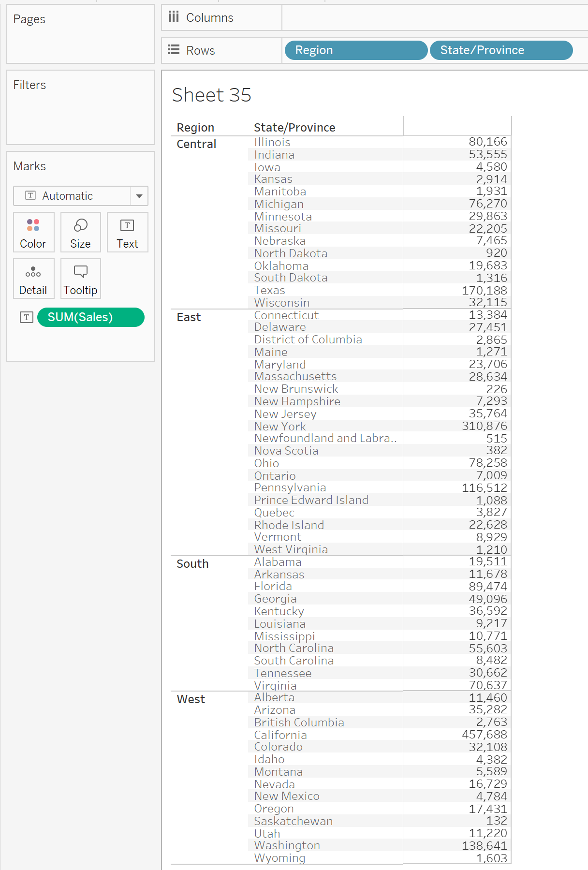Select the Central region label
This screenshot has height=870, width=588.
196,144
